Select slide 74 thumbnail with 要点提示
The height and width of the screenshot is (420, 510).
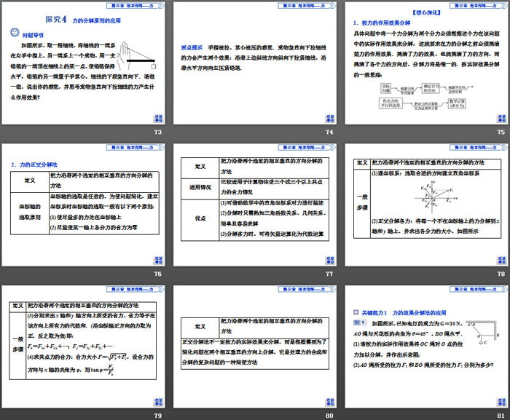(255, 63)
